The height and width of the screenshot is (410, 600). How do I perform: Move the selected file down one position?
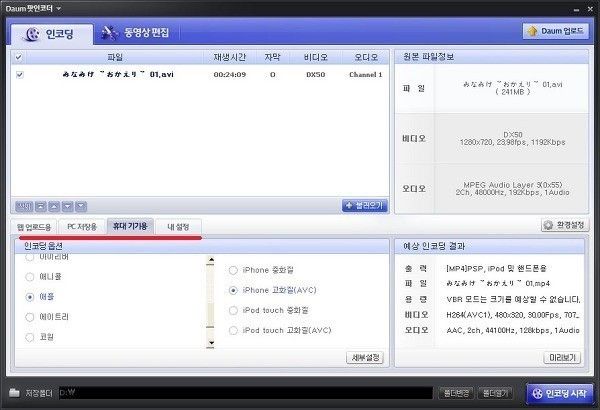point(68,207)
